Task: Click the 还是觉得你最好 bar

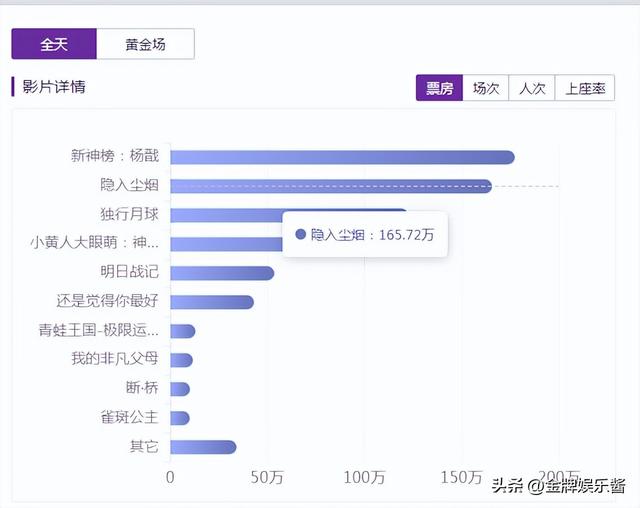Action: [212, 302]
